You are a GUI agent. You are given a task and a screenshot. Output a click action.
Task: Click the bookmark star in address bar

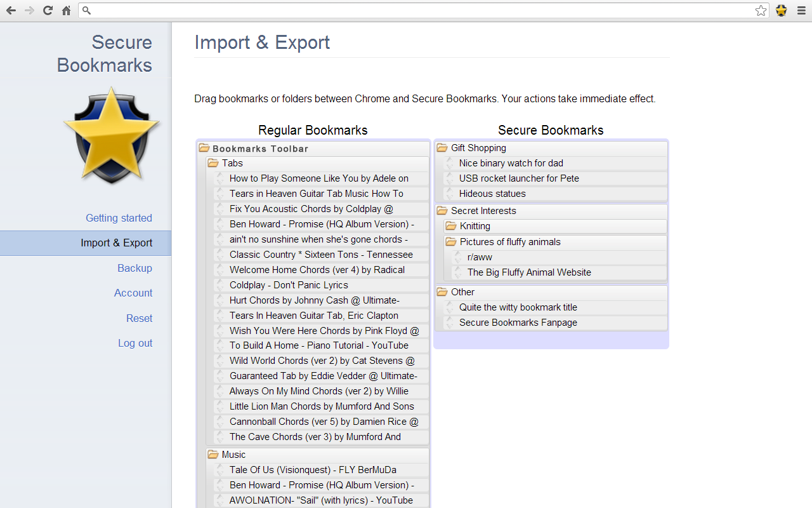[x=761, y=10]
